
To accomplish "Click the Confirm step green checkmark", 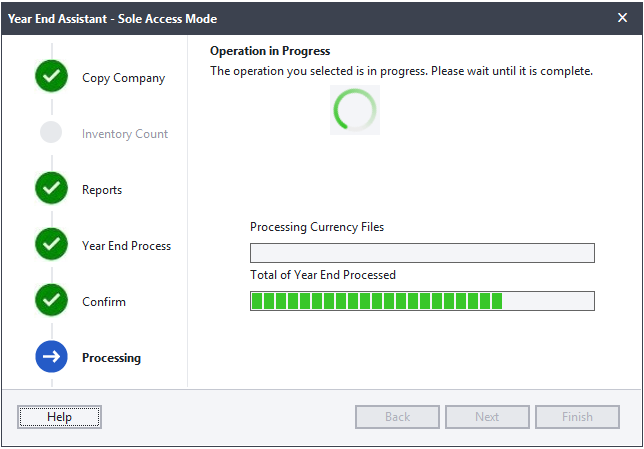I will (51, 300).
